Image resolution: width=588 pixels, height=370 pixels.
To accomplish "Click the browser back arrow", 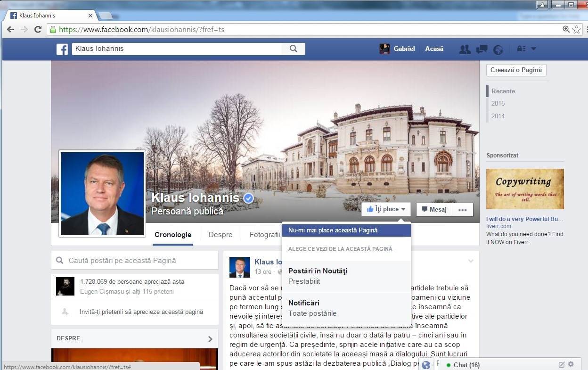I will 10,29.
